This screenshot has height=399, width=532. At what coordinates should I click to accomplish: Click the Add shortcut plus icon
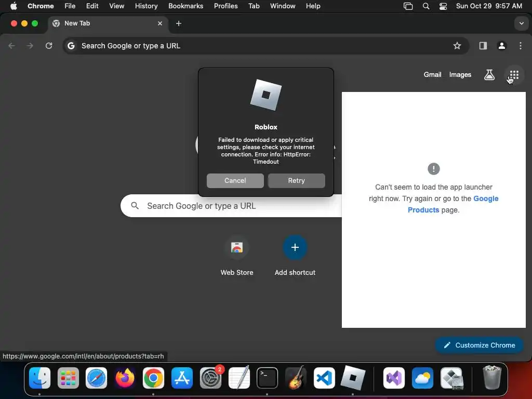point(295,247)
